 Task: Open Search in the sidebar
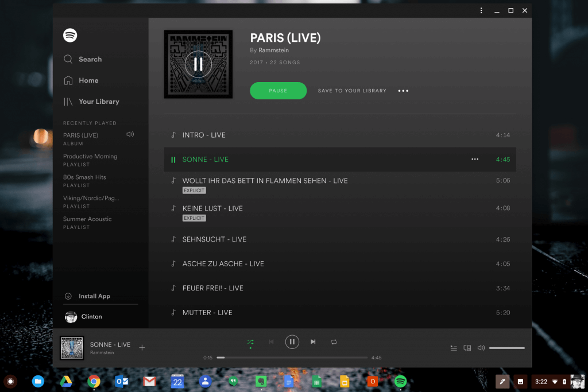(x=83, y=59)
